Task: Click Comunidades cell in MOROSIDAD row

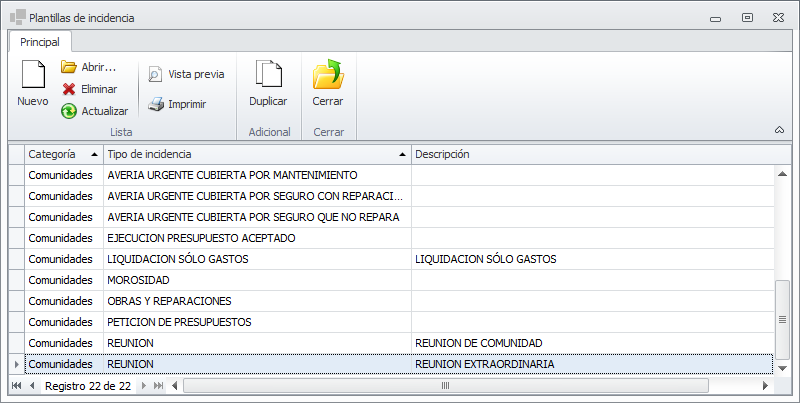Action: 64,280
